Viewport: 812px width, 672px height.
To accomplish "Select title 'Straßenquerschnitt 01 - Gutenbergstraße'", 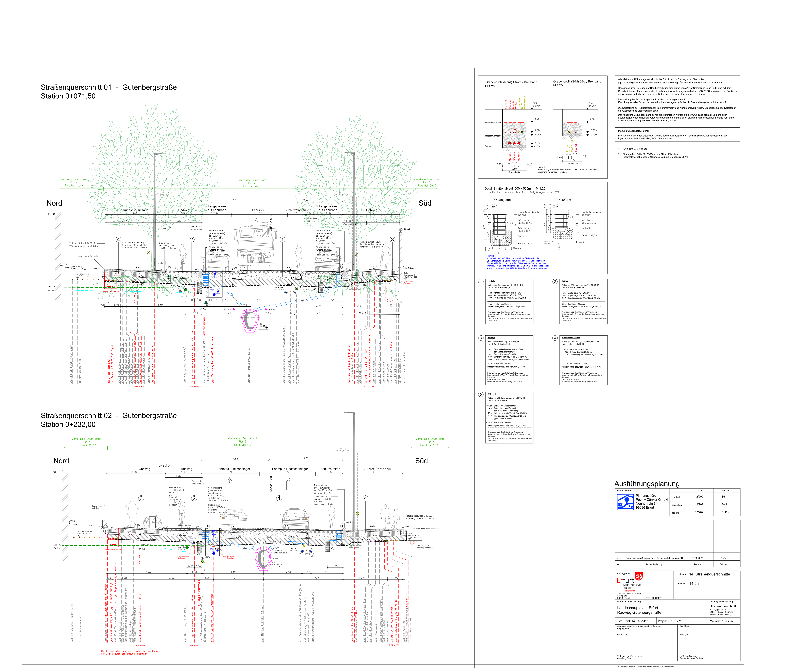I will coord(109,87).
